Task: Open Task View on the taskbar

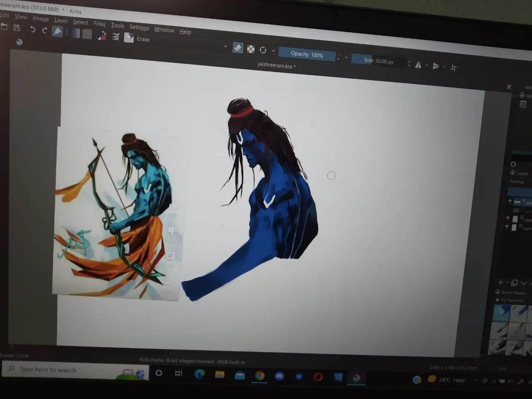Action: coord(179,373)
